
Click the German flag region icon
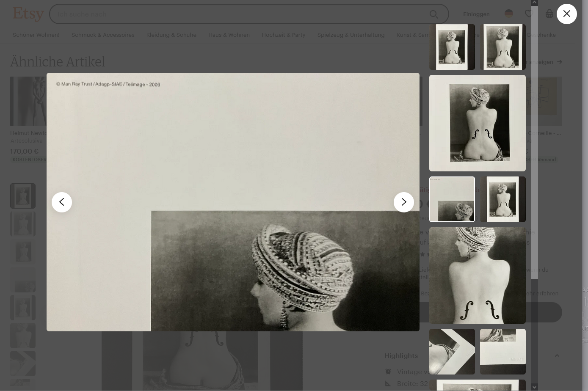pyautogui.click(x=509, y=14)
